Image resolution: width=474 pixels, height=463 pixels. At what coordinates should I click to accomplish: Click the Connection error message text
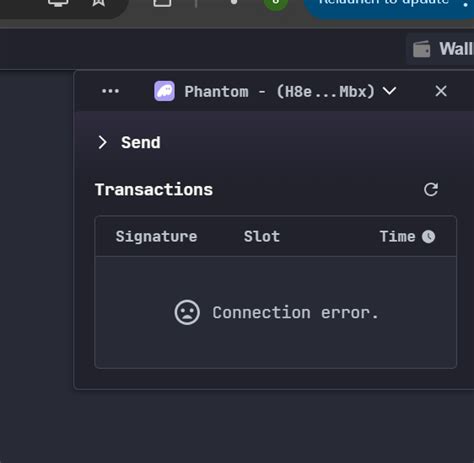pos(295,313)
